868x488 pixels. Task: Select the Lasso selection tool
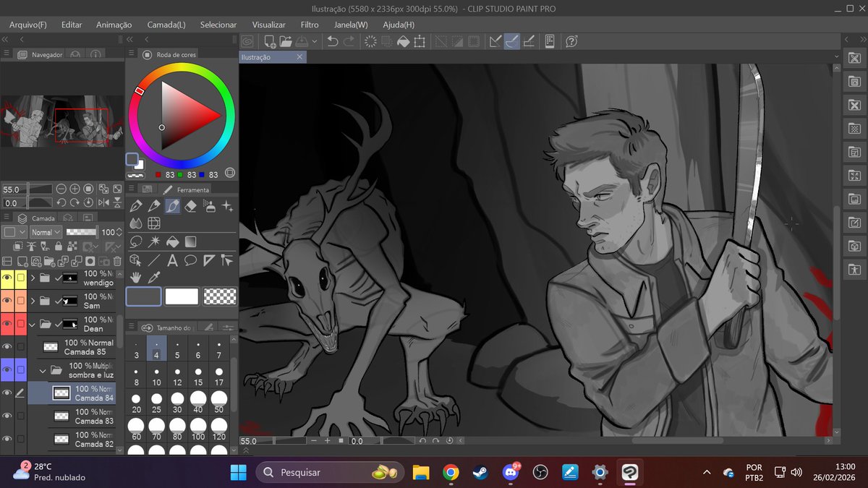click(136, 241)
